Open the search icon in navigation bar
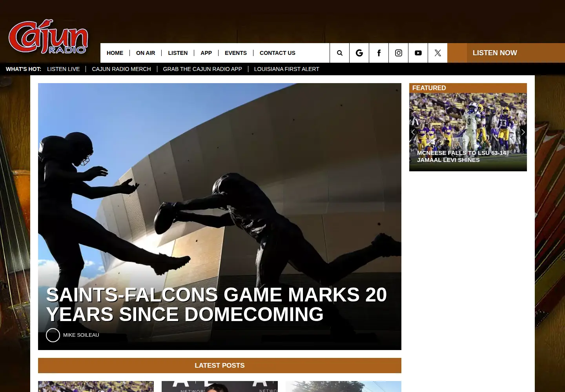 coord(339,53)
